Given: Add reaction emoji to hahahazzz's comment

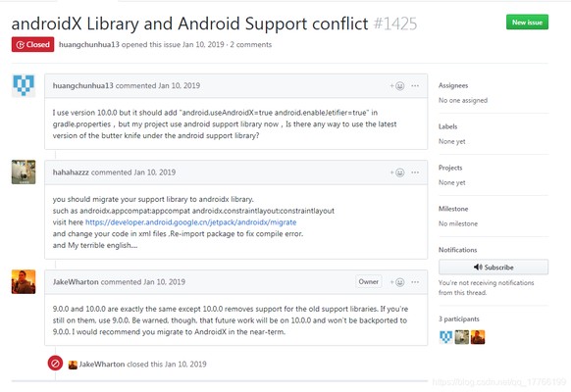Looking at the screenshot, I should click(x=397, y=172).
